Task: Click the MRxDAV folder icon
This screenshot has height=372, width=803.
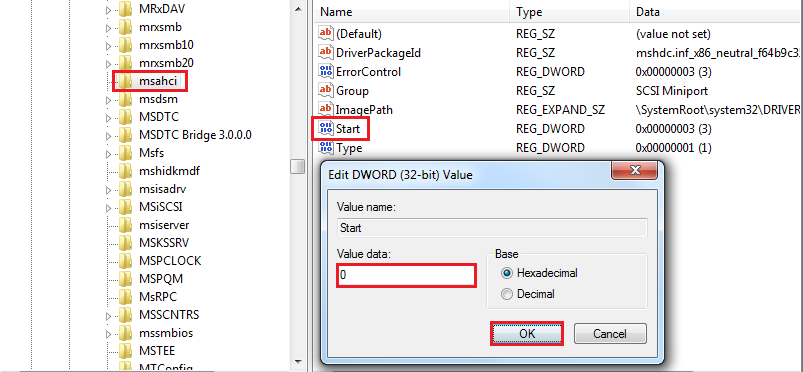Action: pyautogui.click(x=125, y=9)
